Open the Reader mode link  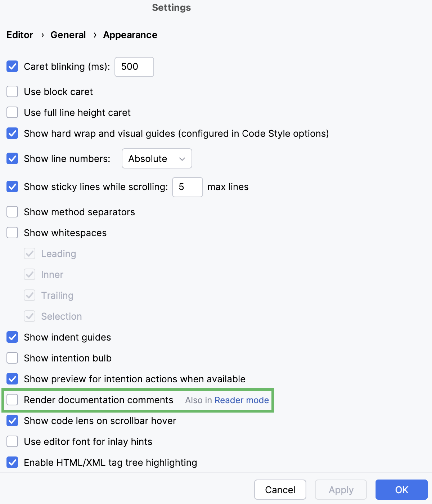tap(242, 400)
